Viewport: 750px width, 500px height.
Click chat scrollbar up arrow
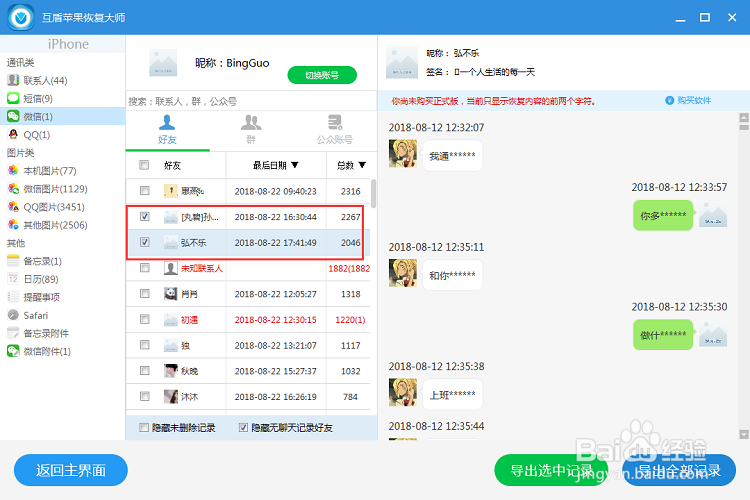point(744,117)
